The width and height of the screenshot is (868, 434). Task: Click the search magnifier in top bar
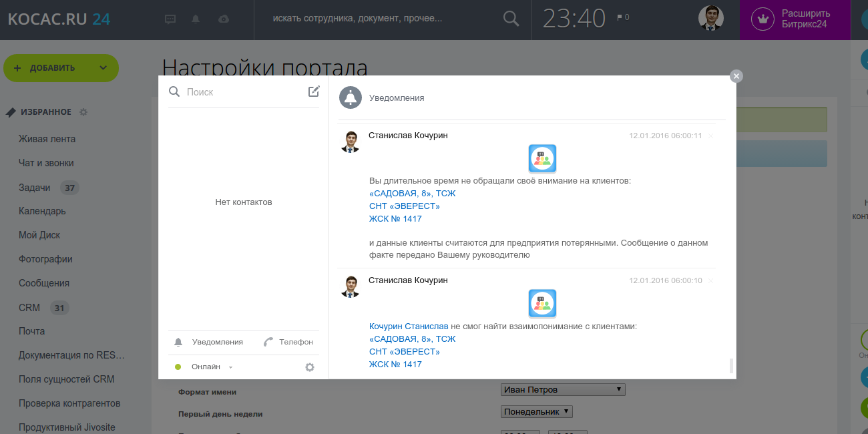click(x=511, y=19)
